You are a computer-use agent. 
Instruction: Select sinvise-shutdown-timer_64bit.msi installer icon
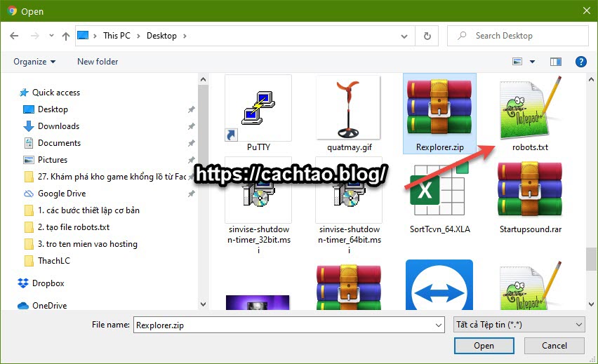pos(349,190)
